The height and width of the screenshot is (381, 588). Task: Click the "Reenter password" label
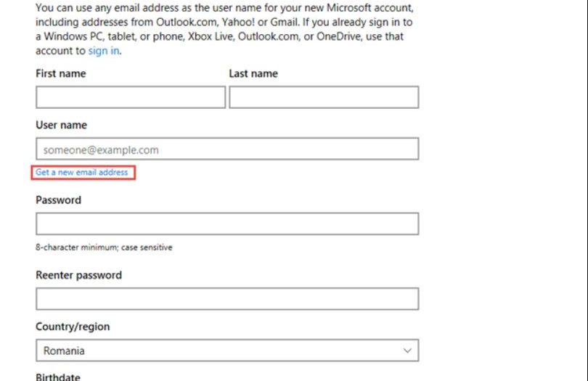[x=78, y=275]
